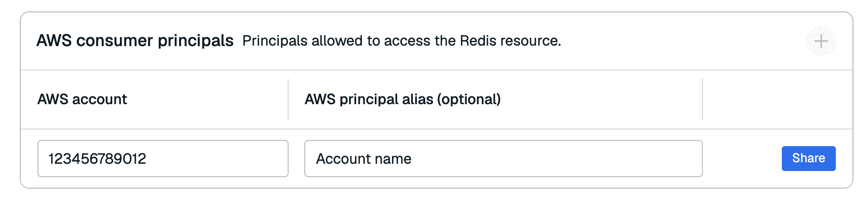Click the 123456789012 account number value
This screenshot has height=199, width=868.
[x=97, y=159]
